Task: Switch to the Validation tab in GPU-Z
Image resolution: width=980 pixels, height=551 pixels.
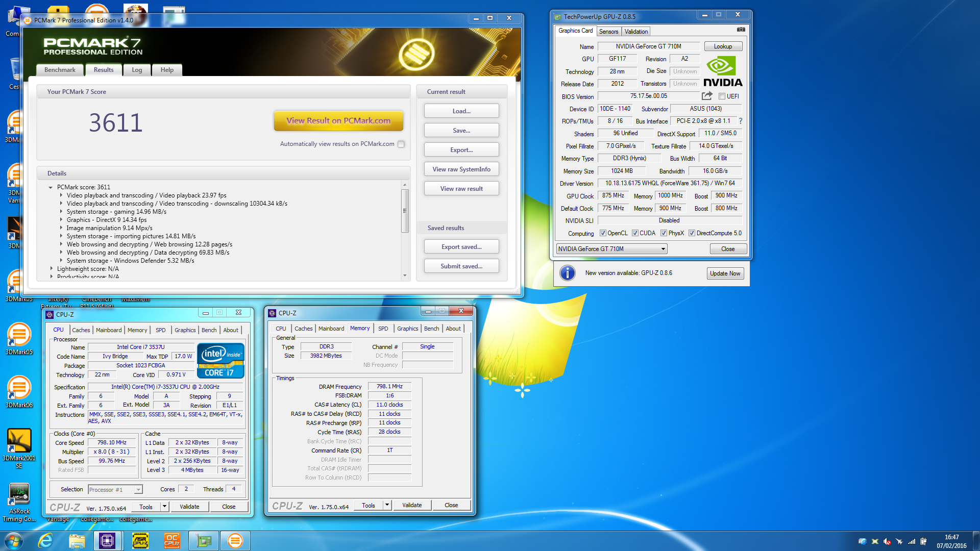Action: point(636,32)
